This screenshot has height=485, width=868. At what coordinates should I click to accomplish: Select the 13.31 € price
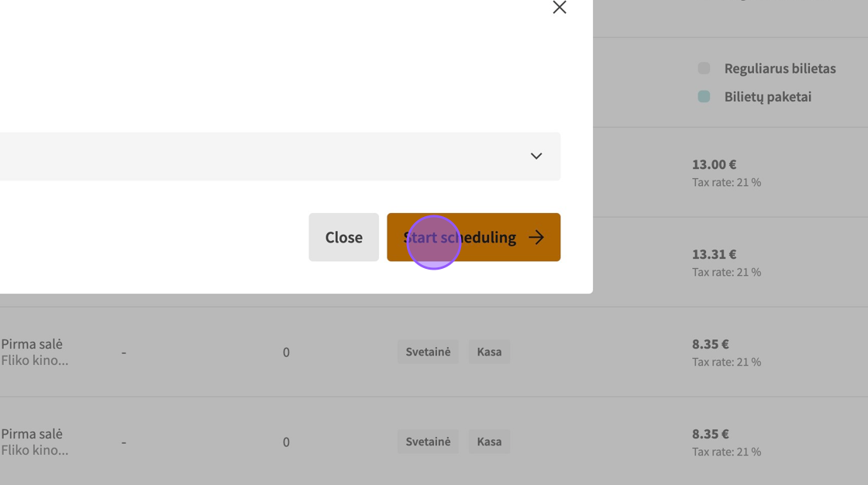click(x=714, y=254)
